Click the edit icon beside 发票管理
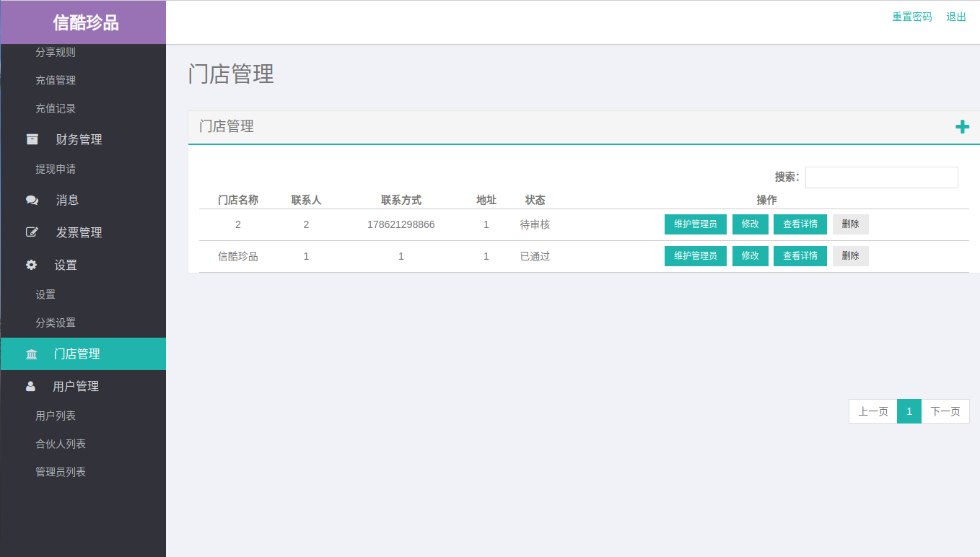Viewport: 980px width, 557px height. coord(32,232)
